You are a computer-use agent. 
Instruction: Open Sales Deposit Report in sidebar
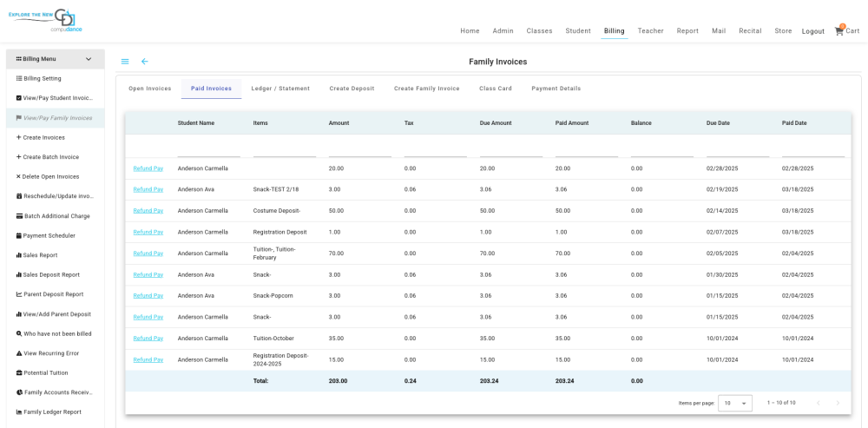55,274
